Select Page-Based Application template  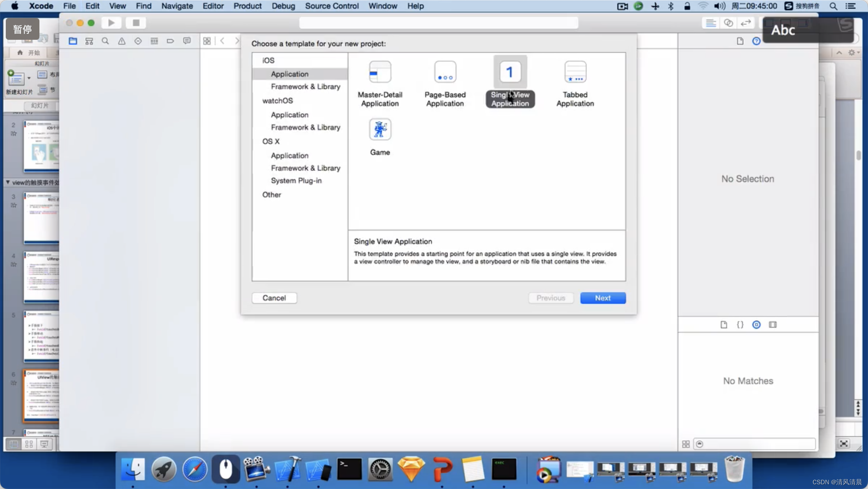click(445, 84)
